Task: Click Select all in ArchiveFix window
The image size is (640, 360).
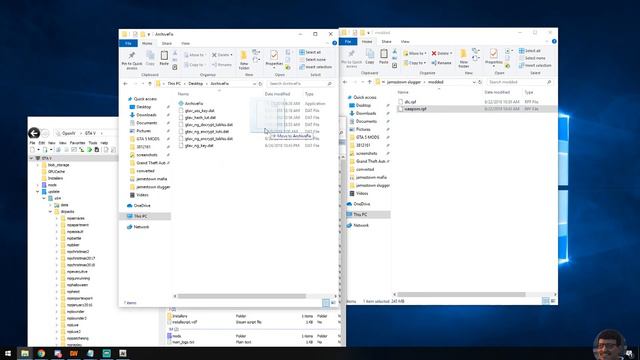Action: pyautogui.click(x=311, y=52)
